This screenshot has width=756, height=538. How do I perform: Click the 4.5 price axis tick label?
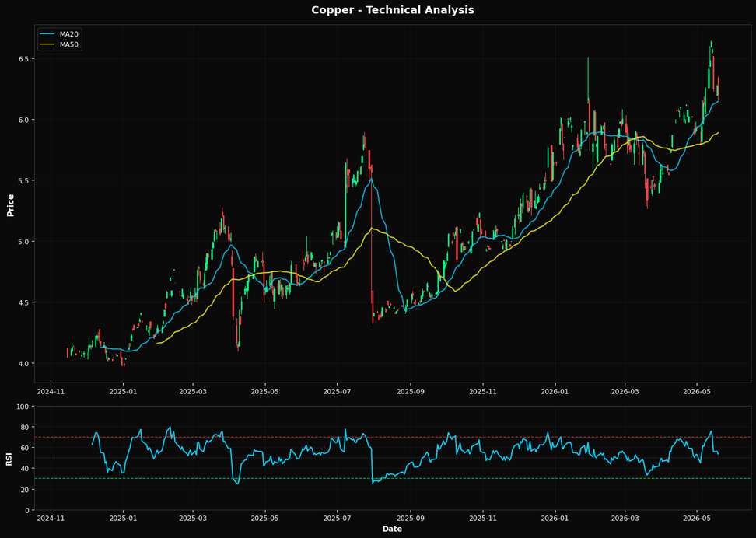point(25,302)
